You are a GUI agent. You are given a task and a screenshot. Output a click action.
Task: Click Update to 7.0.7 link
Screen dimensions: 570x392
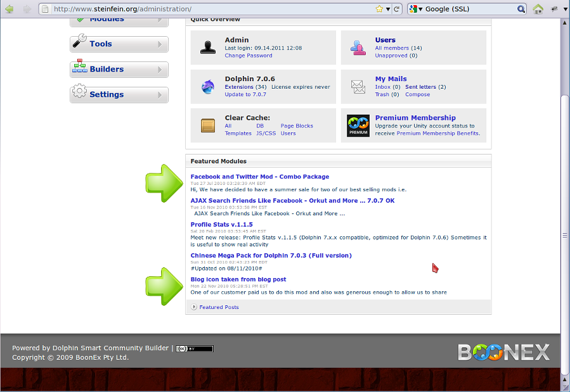tap(245, 94)
